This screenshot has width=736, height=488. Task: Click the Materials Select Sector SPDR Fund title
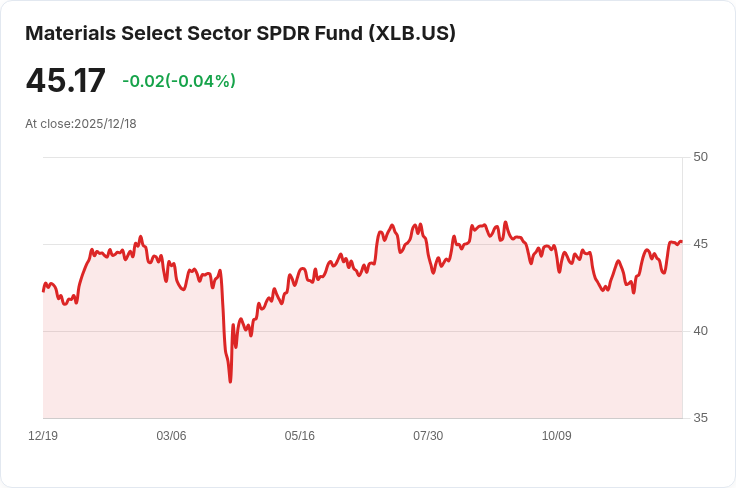(x=240, y=33)
